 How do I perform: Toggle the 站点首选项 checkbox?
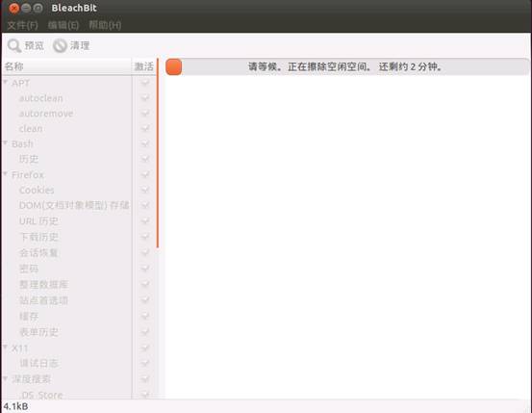(x=145, y=300)
